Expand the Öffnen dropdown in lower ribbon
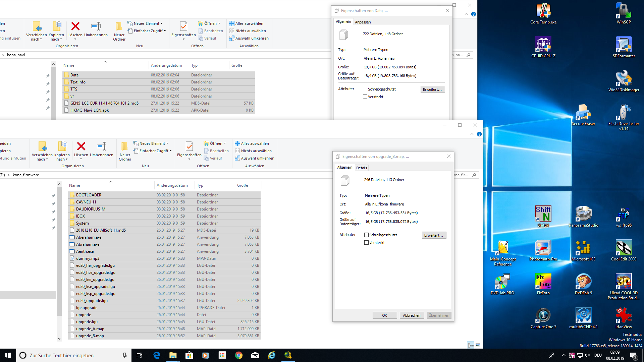Image resolution: width=644 pixels, height=362 pixels. pos(225,143)
